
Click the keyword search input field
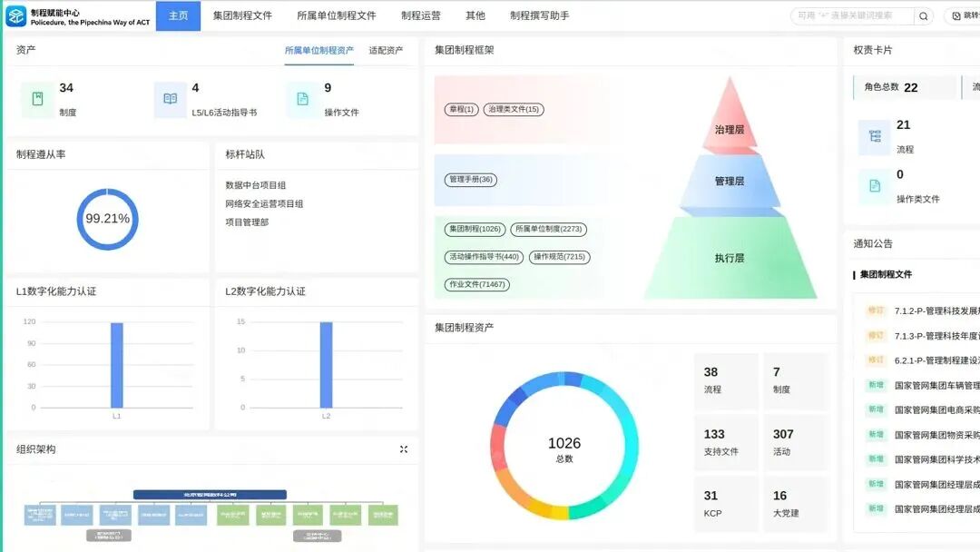click(851, 16)
